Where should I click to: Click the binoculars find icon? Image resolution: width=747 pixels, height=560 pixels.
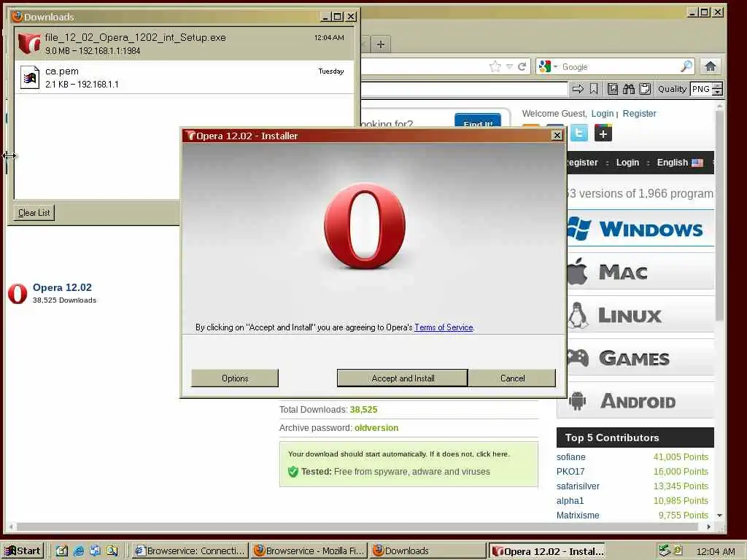coord(629,89)
